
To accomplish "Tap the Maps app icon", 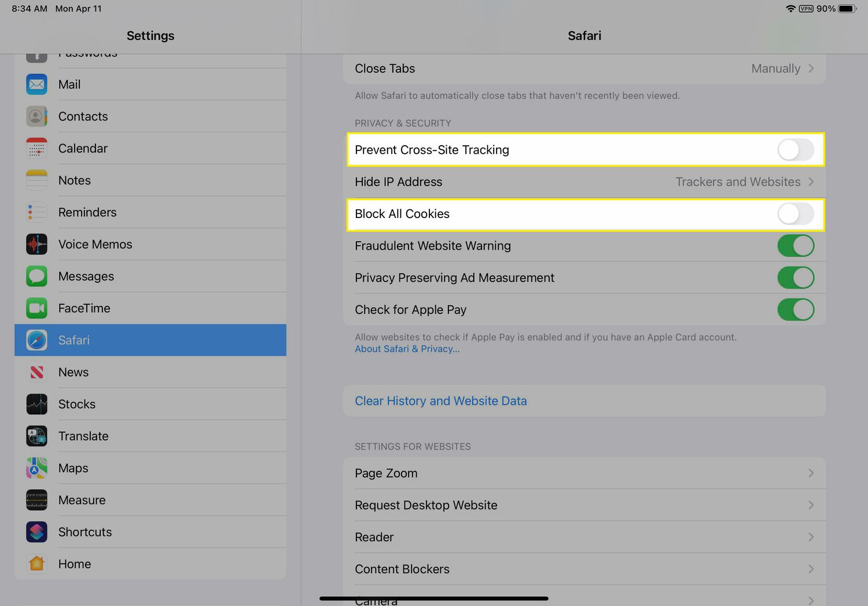I will [x=36, y=468].
